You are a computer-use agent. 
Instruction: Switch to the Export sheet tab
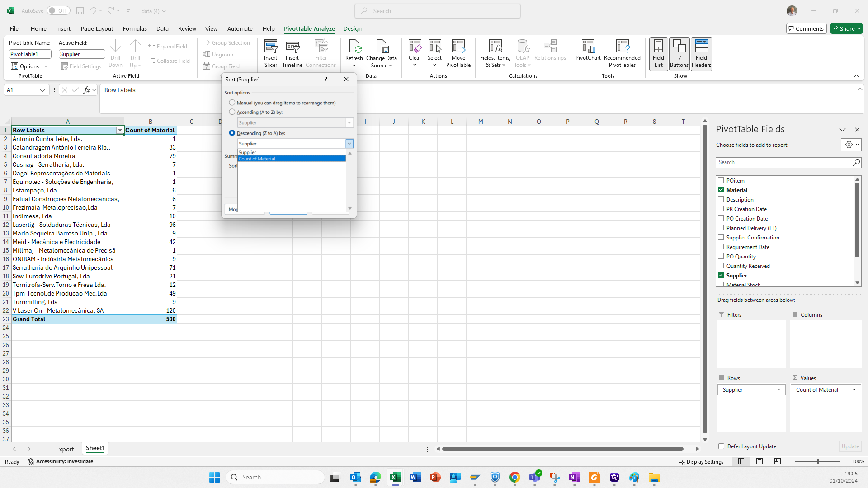pos(65,449)
